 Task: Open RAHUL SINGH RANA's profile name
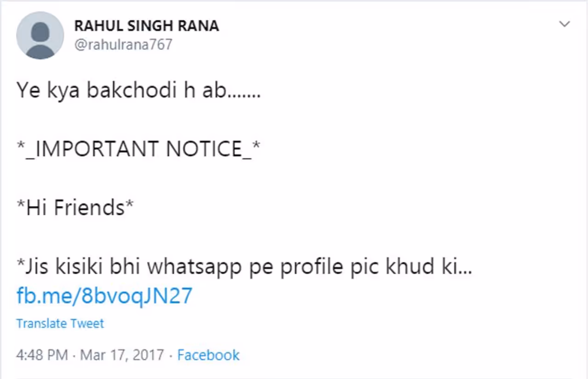(147, 26)
